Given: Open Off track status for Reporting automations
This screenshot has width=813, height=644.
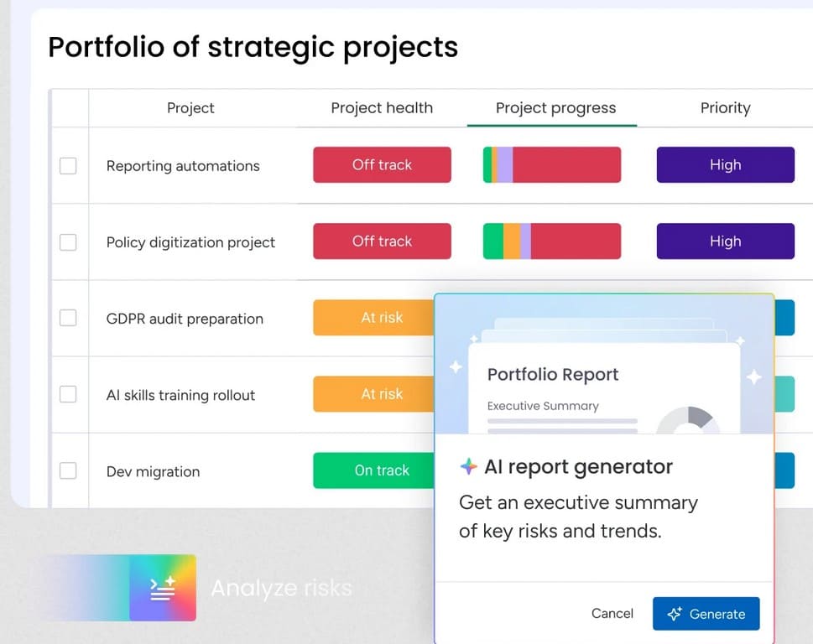Looking at the screenshot, I should [382, 165].
